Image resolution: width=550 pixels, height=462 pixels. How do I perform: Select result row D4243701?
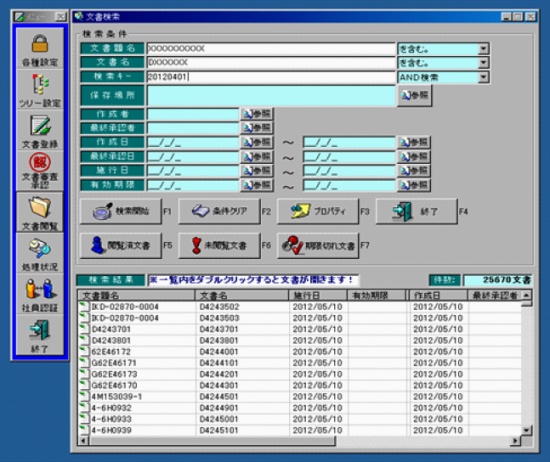pos(301,329)
